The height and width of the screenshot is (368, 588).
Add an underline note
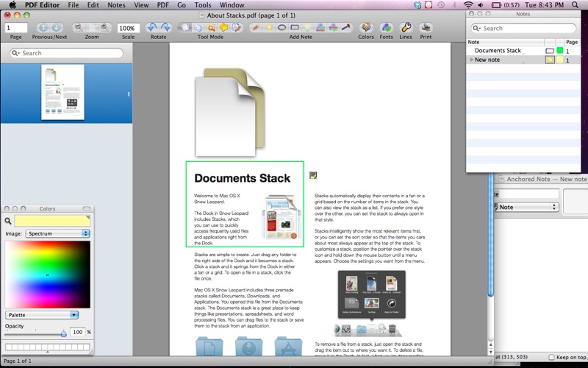[320, 27]
